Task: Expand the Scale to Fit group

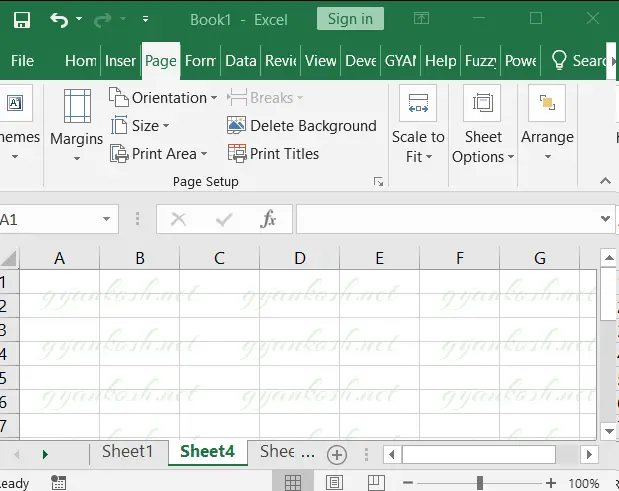Action: [418, 124]
